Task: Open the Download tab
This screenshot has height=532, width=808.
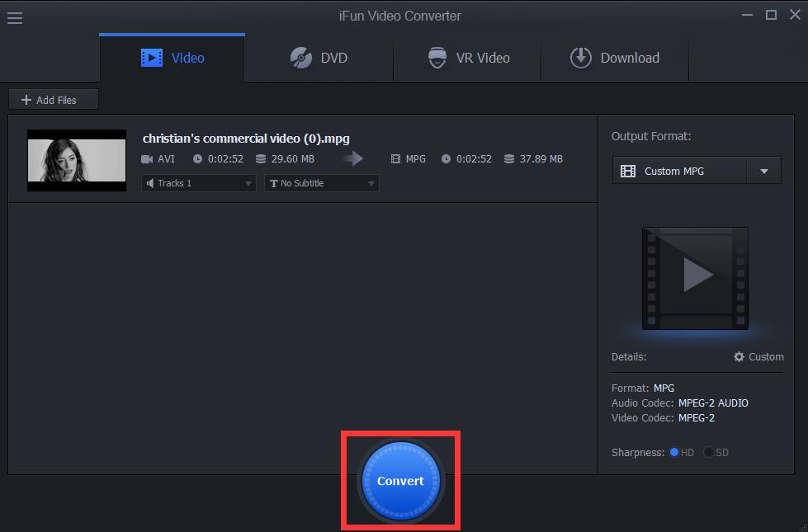Action: click(x=615, y=58)
